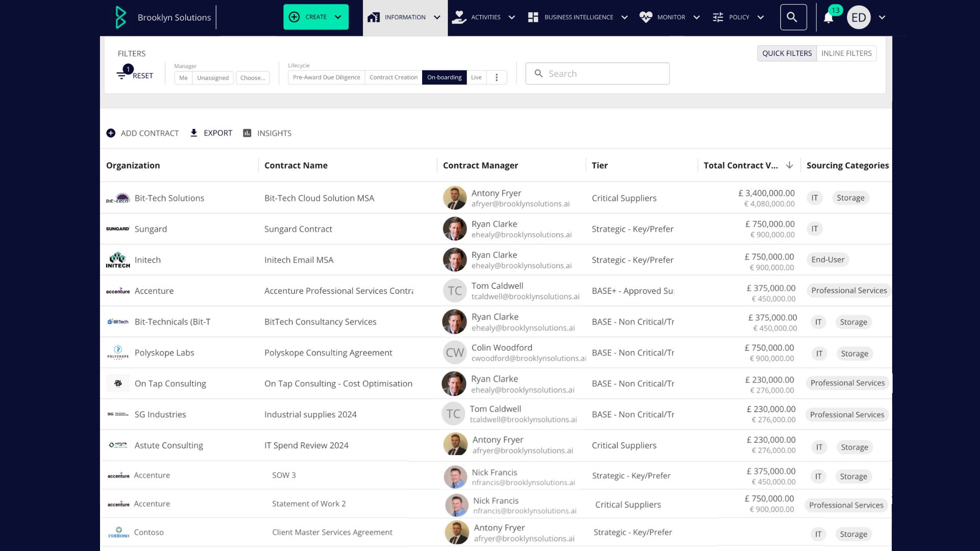
Task: Select the Live lifecycle filter
Action: tap(476, 77)
